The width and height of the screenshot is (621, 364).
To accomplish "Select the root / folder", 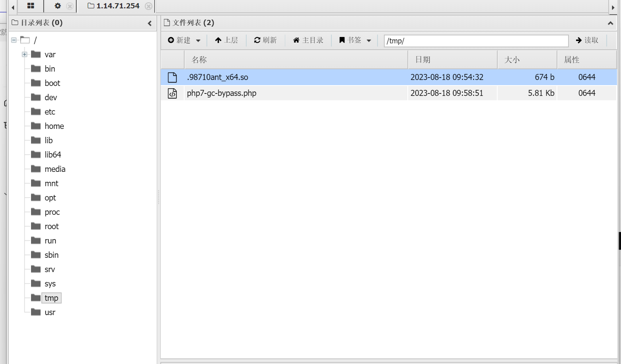I will click(35, 40).
